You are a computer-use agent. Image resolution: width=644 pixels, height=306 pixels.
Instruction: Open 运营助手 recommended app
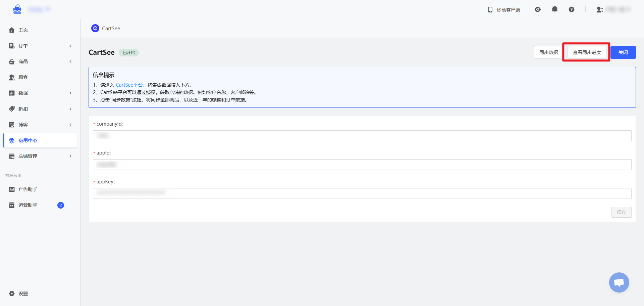pos(40,205)
